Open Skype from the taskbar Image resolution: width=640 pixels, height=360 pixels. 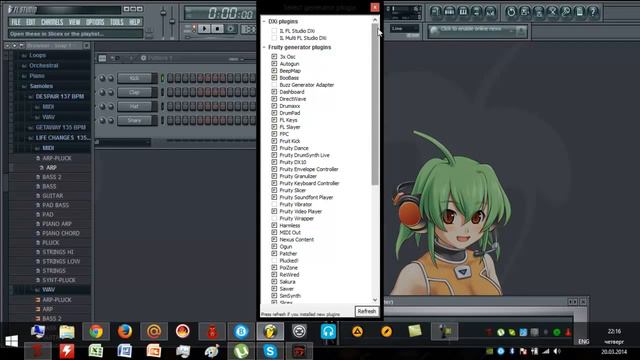pos(270,351)
